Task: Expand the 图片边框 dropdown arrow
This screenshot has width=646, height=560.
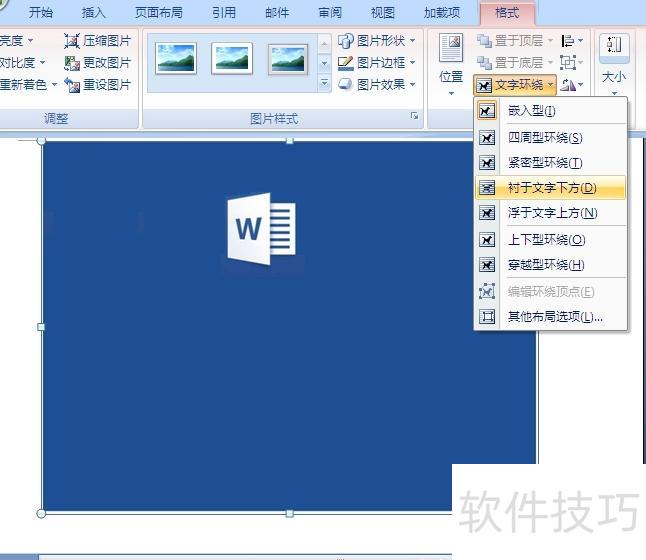Action: (412, 63)
